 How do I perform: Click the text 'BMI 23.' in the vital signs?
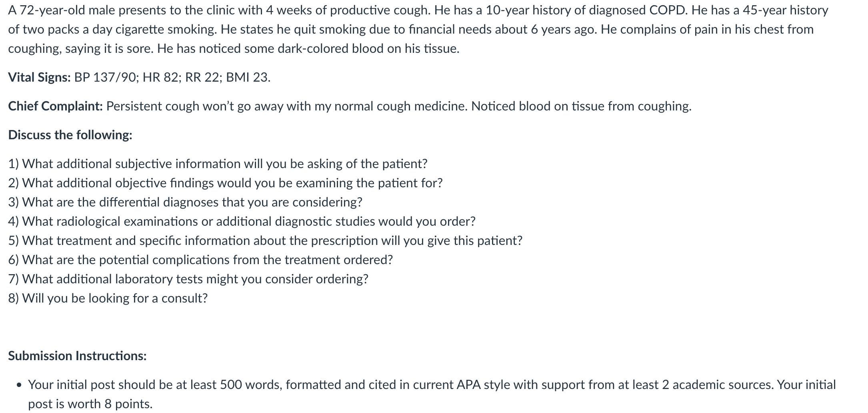click(248, 77)
